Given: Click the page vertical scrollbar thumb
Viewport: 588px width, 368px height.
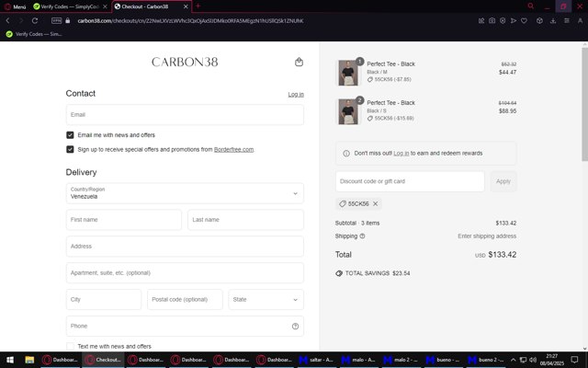Looking at the screenshot, I should pos(584,104).
